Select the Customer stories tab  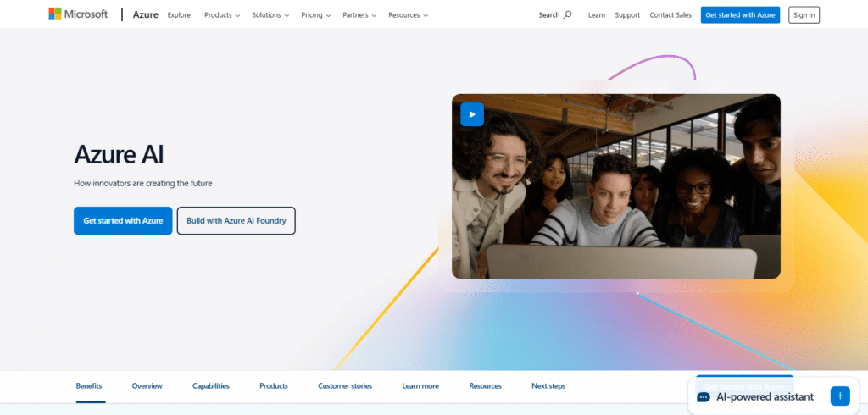345,385
